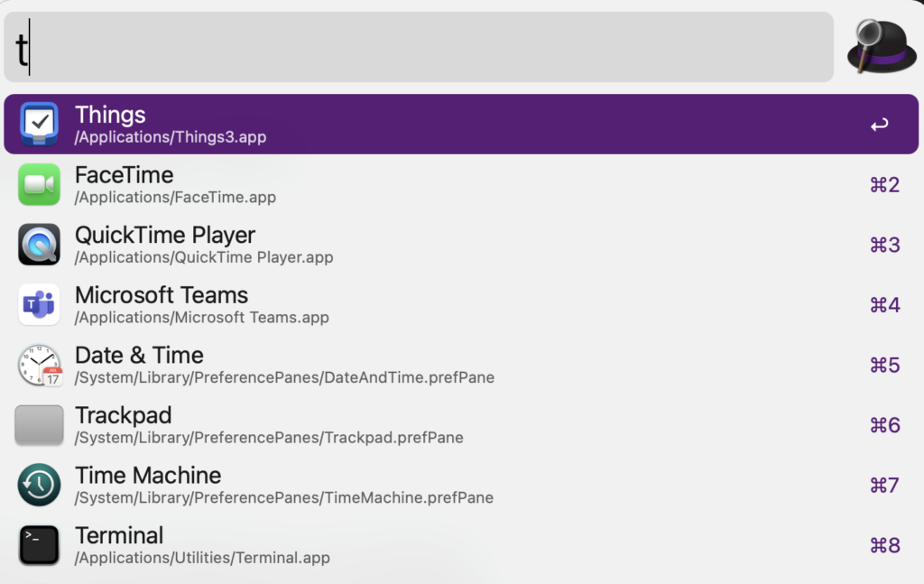Screen dimensions: 924x584
Task: Click the ⌘5 shortcut label
Action: (884, 366)
